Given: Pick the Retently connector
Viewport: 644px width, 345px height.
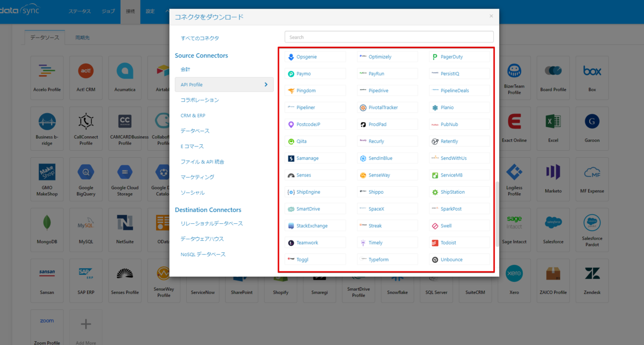Looking at the screenshot, I should click(x=459, y=142).
